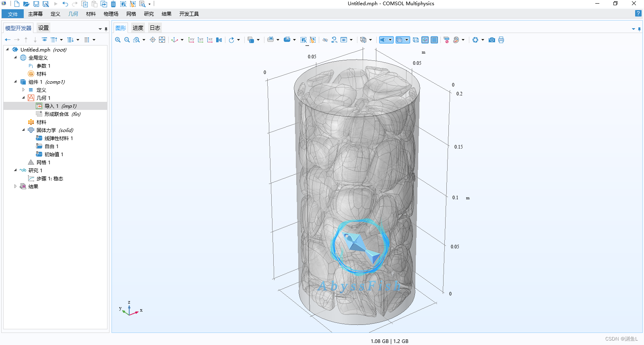
Task: Click the help question mark icon
Action: coord(638,13)
